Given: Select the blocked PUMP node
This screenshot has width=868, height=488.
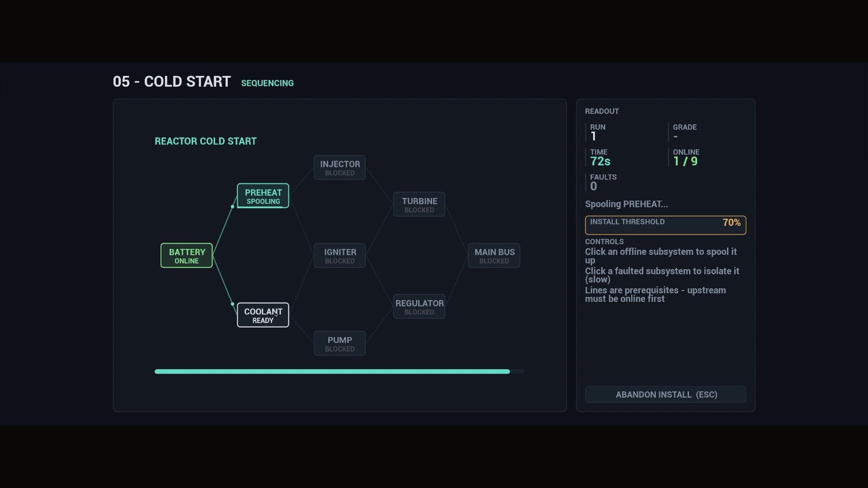Looking at the screenshot, I should [x=340, y=343].
